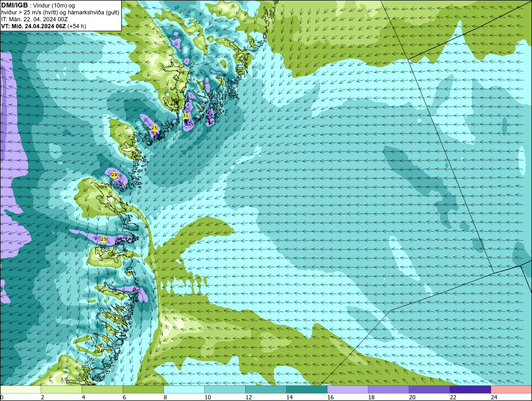Select the 14–16 m/s dark teal swatch
This screenshot has width=532, height=401.
pyautogui.click(x=307, y=389)
